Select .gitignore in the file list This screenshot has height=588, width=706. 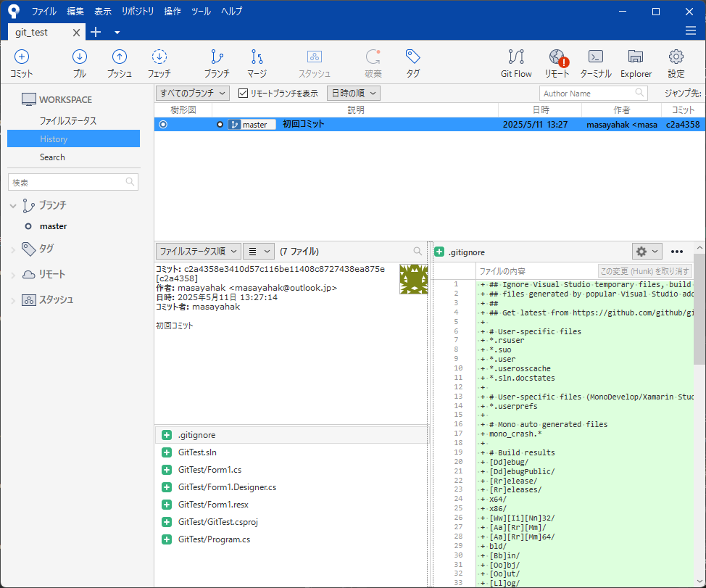click(291, 435)
